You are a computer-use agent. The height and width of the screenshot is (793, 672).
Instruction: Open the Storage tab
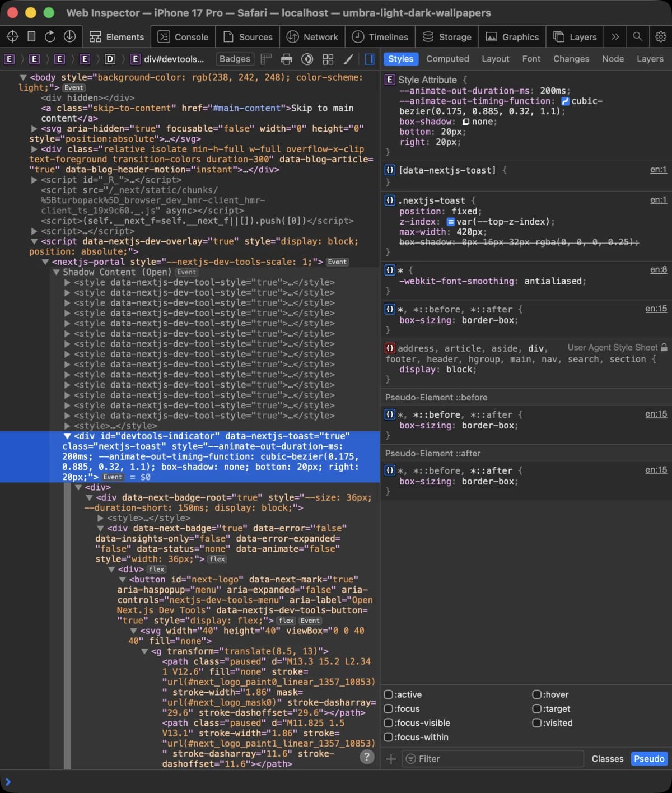[447, 37]
